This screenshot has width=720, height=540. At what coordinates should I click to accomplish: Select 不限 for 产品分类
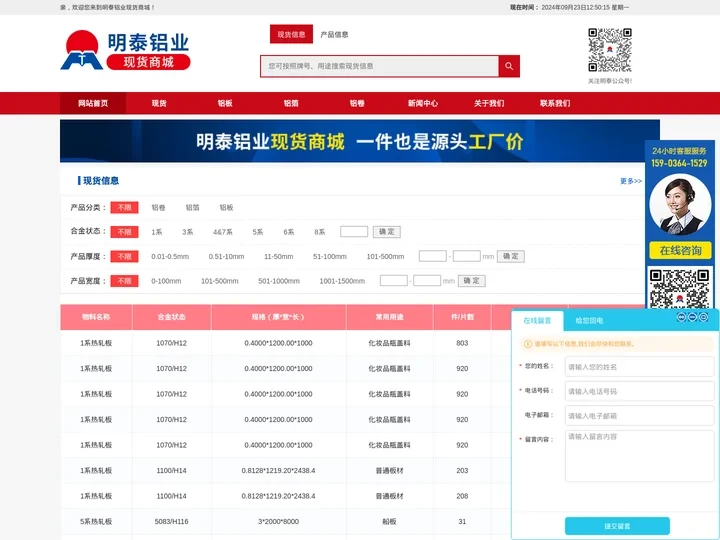click(x=124, y=208)
